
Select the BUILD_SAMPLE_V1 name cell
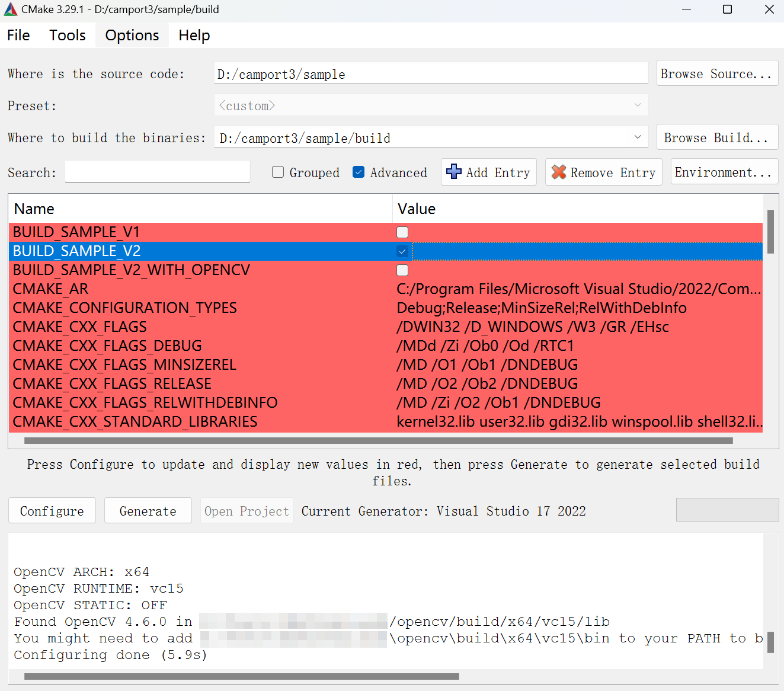76,232
